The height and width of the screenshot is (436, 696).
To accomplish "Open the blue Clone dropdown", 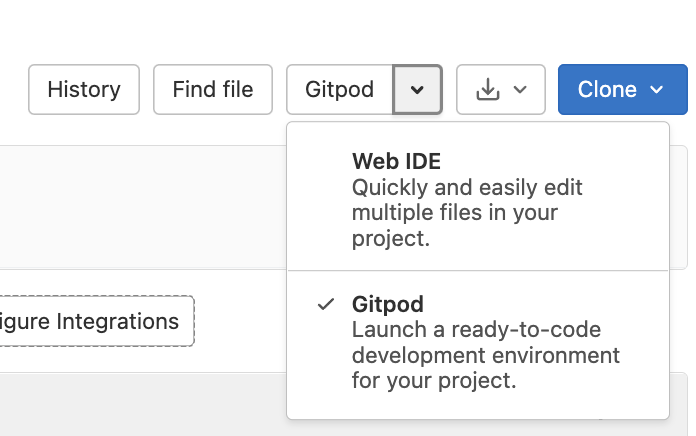I will [622, 90].
